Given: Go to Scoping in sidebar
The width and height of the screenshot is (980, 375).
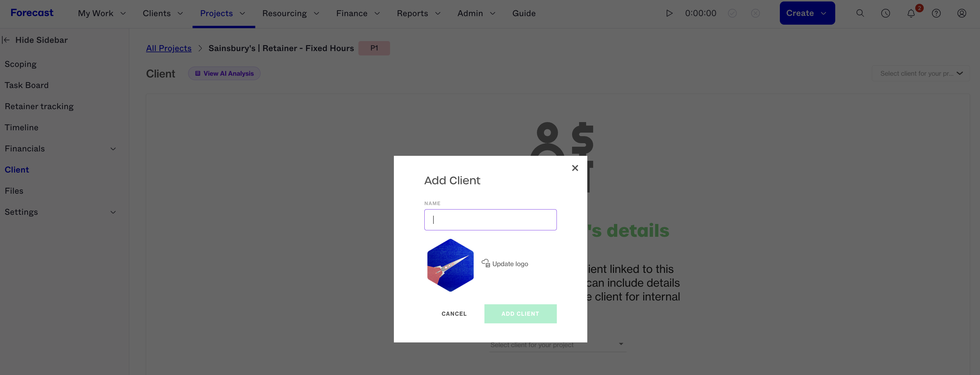Looking at the screenshot, I should point(21,64).
